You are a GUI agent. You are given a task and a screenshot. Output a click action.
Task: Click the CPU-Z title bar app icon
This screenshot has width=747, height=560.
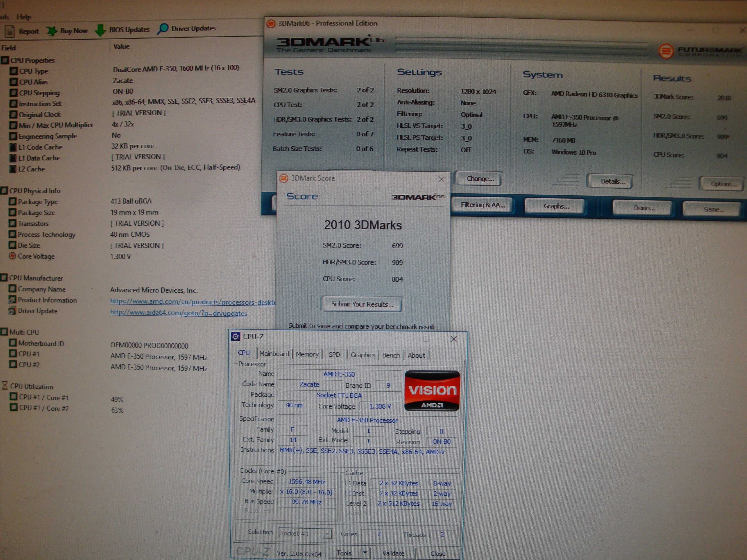click(x=235, y=336)
